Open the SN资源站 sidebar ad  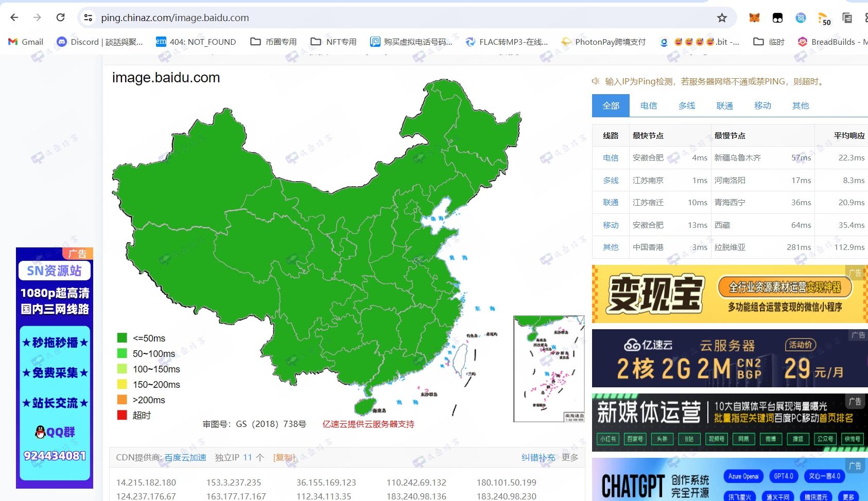pos(55,368)
